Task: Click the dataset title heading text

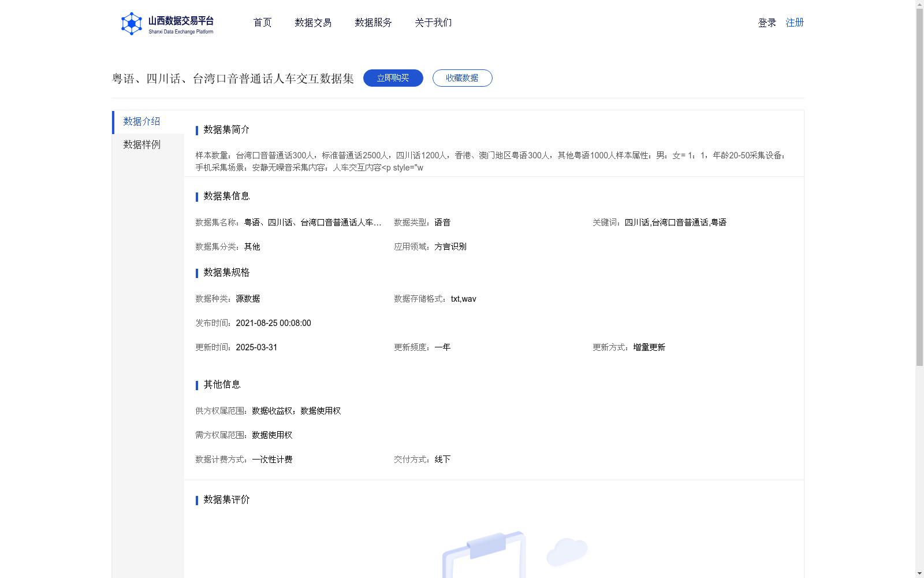Action: [x=233, y=79]
